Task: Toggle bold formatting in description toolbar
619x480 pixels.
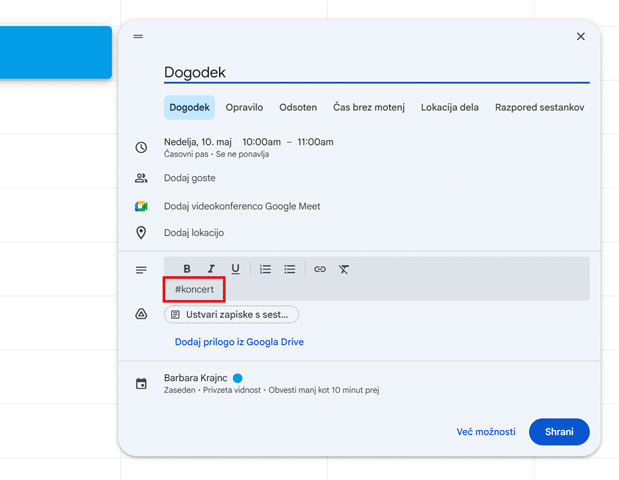Action: pos(187,269)
